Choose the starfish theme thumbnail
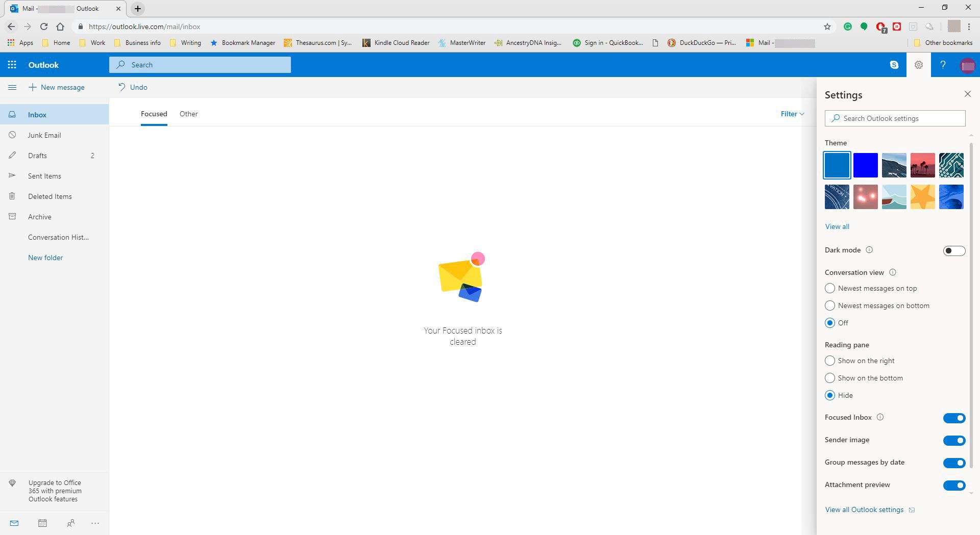This screenshot has width=980, height=535. [x=923, y=197]
